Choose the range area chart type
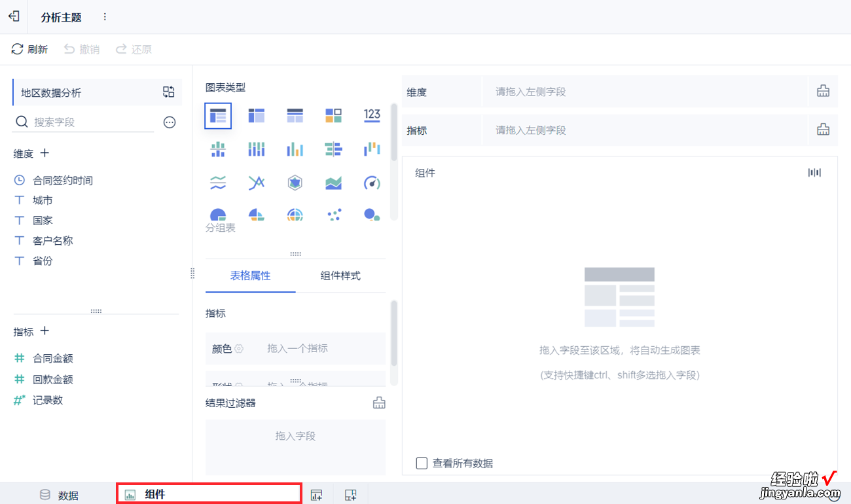Image resolution: width=851 pixels, height=504 pixels. [333, 183]
